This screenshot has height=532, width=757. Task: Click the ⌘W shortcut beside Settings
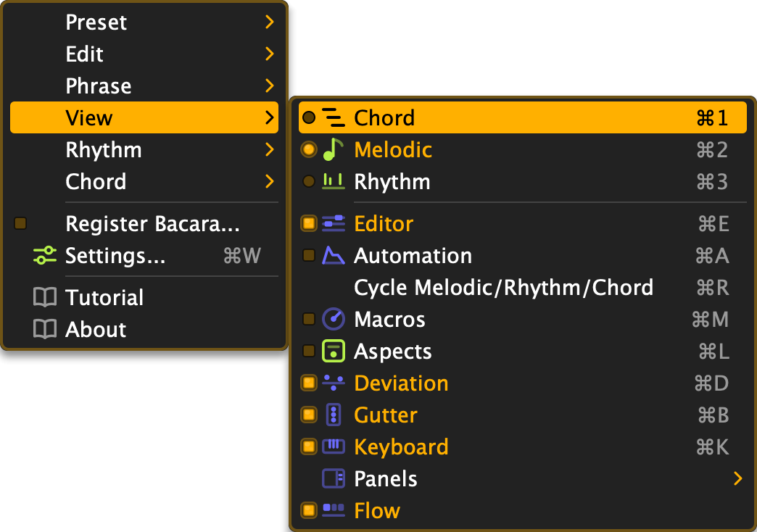click(x=242, y=255)
